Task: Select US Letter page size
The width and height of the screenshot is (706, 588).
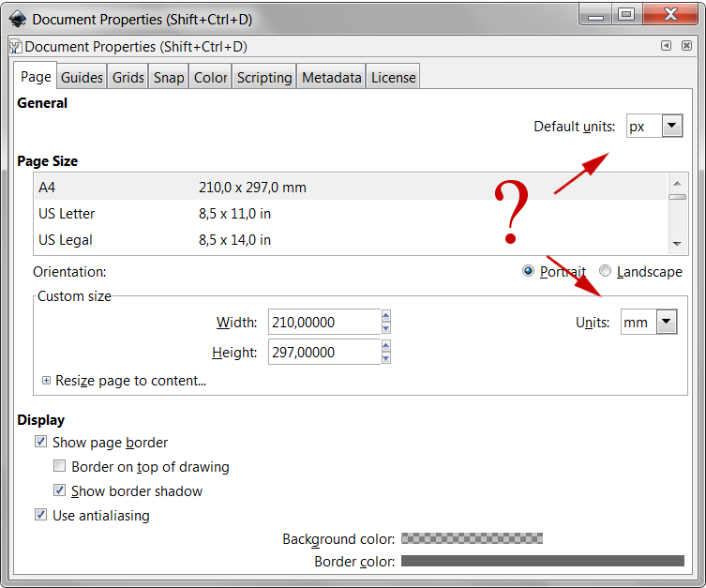Action: point(67,214)
